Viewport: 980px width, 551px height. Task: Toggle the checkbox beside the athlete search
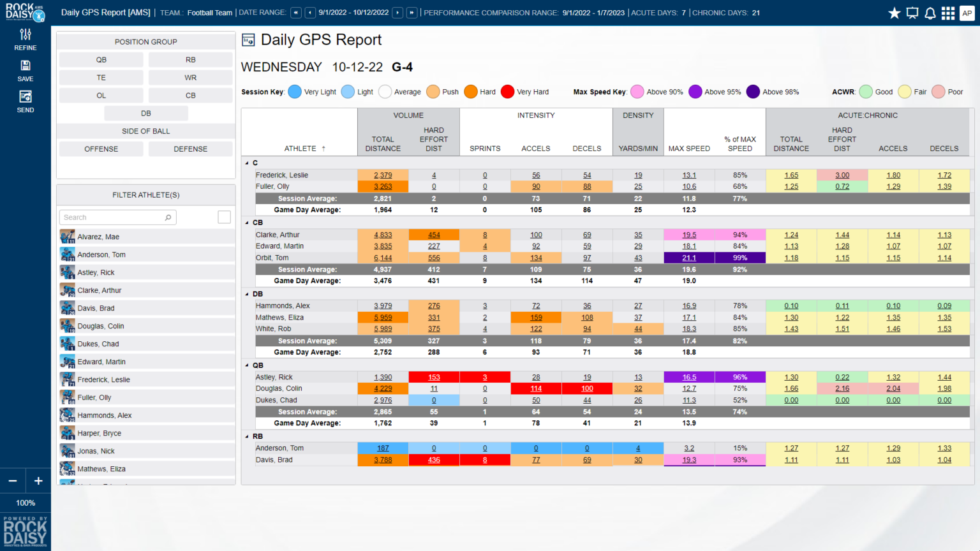[224, 217]
